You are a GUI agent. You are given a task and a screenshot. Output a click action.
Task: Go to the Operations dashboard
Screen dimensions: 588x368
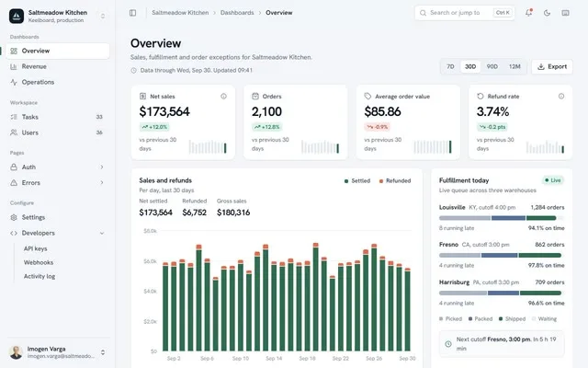[x=58, y=82]
